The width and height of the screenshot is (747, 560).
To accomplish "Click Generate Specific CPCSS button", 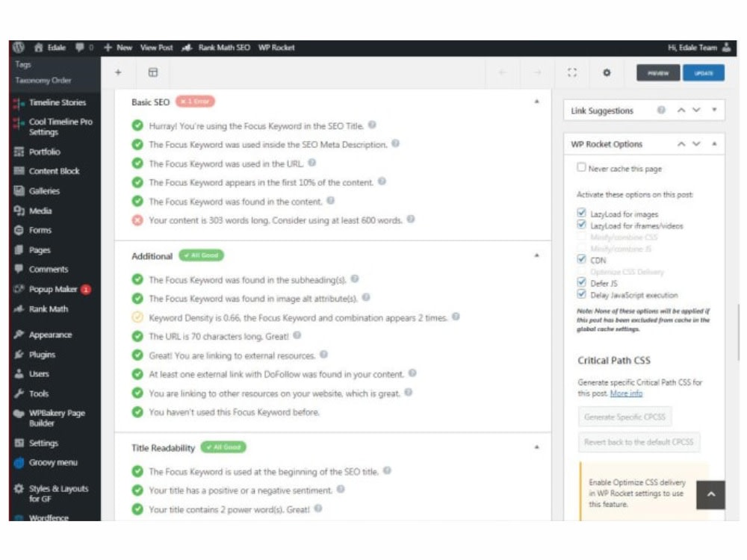I will pos(624,417).
